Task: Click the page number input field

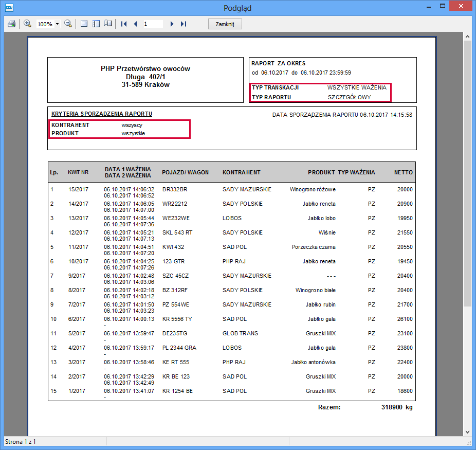Action: click(153, 24)
